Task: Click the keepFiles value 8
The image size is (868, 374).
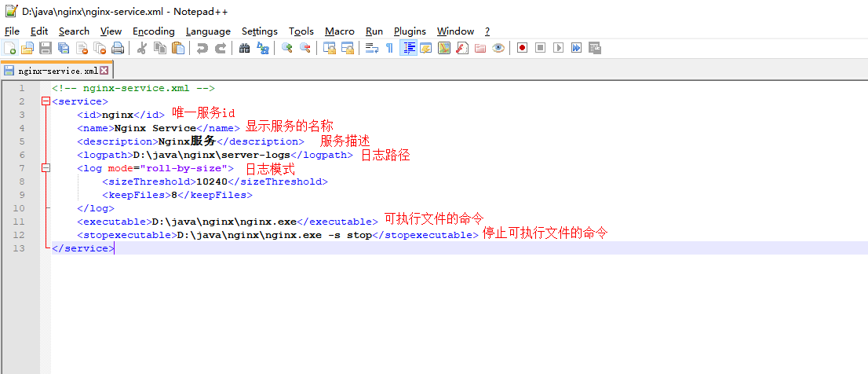Action: pyautogui.click(x=174, y=195)
